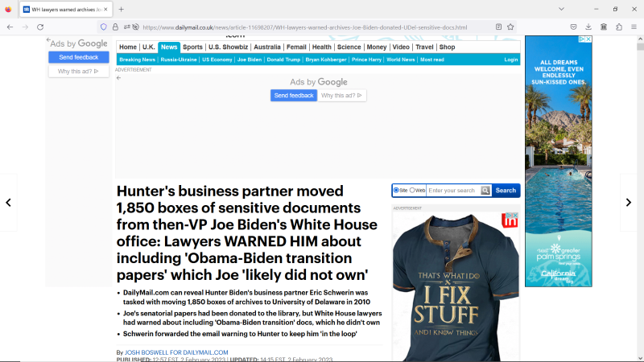This screenshot has height=362, width=644.
Task: Open the U.K. section
Action: [x=149, y=47]
